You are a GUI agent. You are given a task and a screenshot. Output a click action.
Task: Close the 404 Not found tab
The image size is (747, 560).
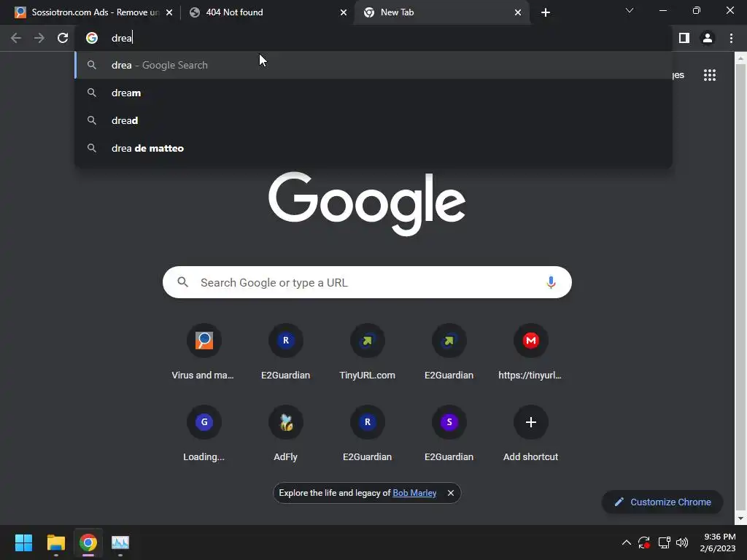[344, 12]
